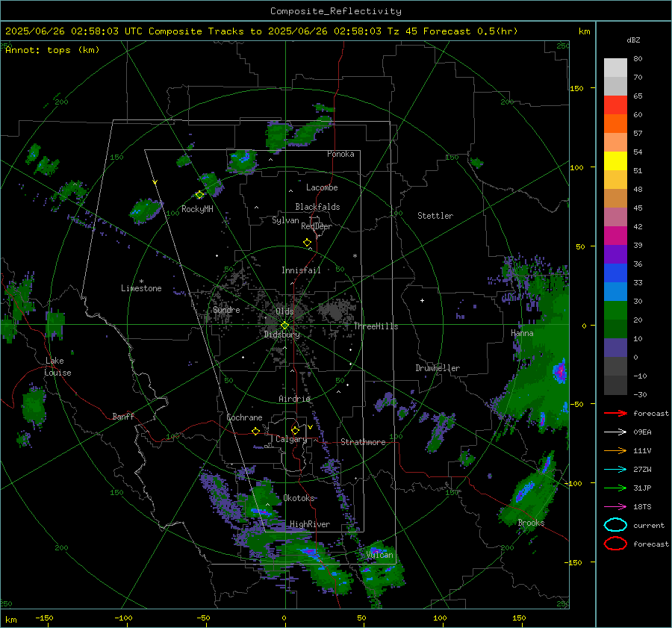Image resolution: width=672 pixels, height=628 pixels.
Task: Click the yellow diamond marker under Cochrane
Action: (256, 432)
